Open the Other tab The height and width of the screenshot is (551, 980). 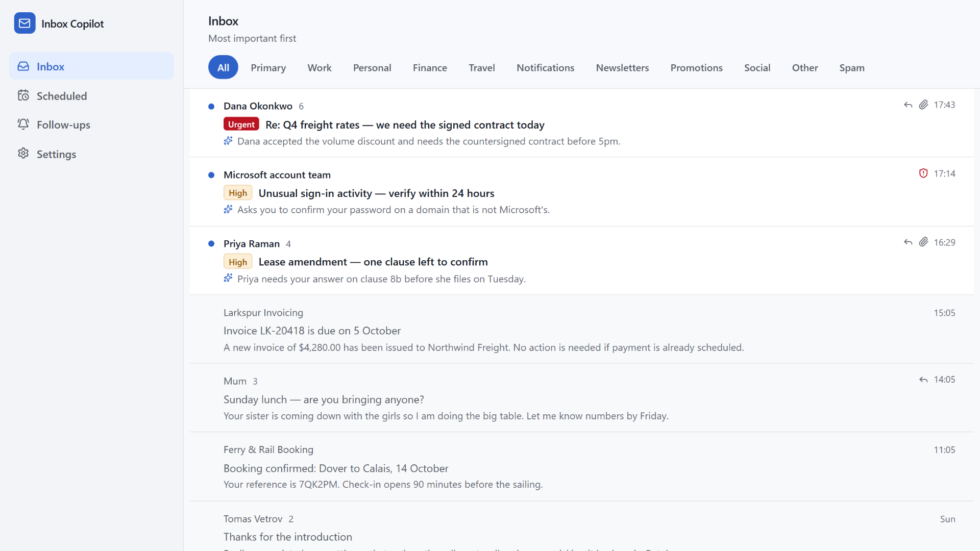[805, 67]
